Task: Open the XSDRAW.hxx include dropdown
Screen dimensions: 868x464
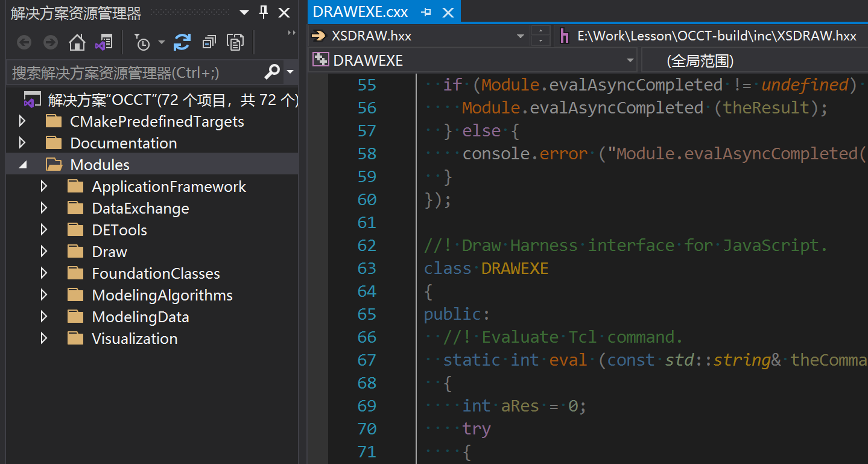Action: 520,36
